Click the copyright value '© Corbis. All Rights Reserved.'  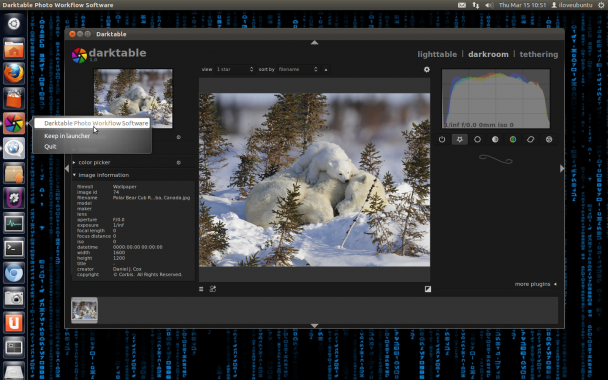(x=147, y=275)
